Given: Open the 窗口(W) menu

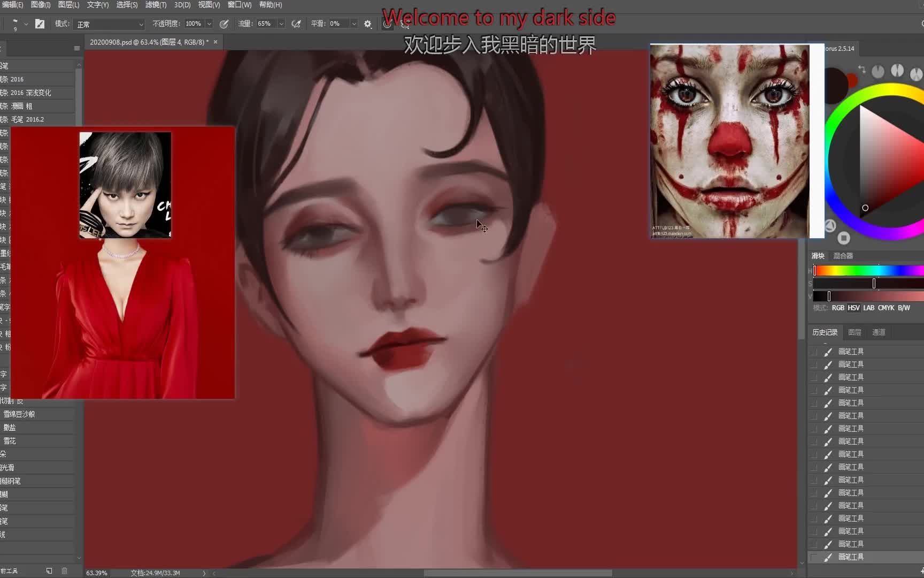Looking at the screenshot, I should point(240,5).
